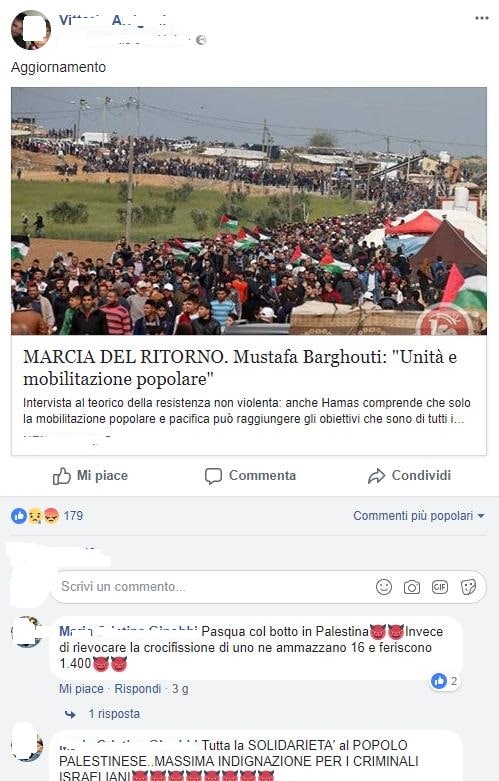The height and width of the screenshot is (781, 499).
Task: Open the emoji picker in comment box
Action: click(x=383, y=587)
